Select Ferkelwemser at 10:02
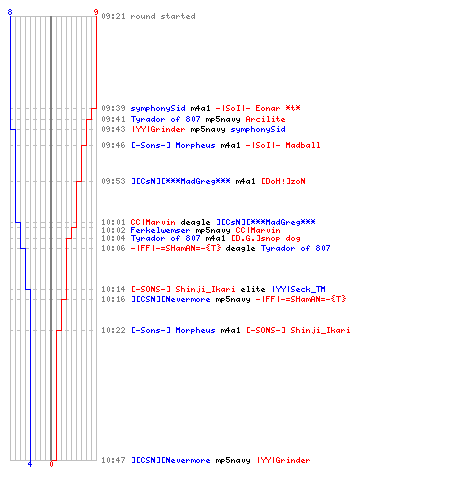The image size is (450, 500). 160,230
